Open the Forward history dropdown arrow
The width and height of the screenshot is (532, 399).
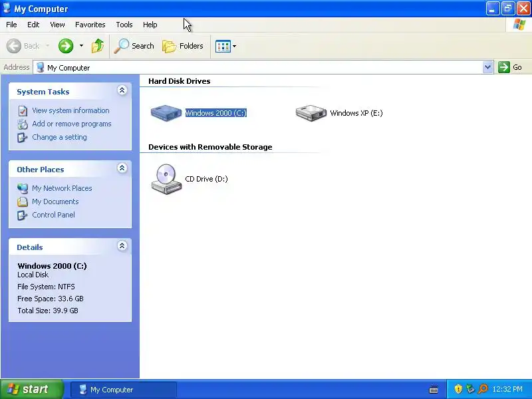coord(81,45)
